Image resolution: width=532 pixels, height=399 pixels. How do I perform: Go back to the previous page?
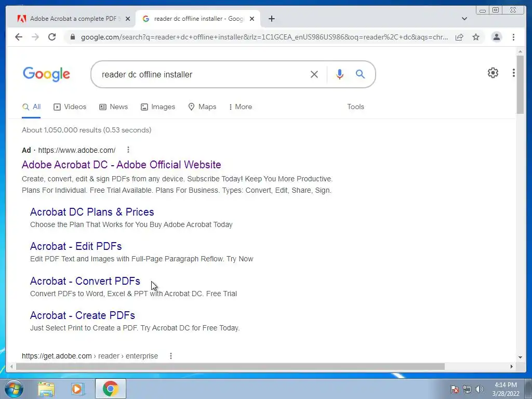pyautogui.click(x=19, y=37)
